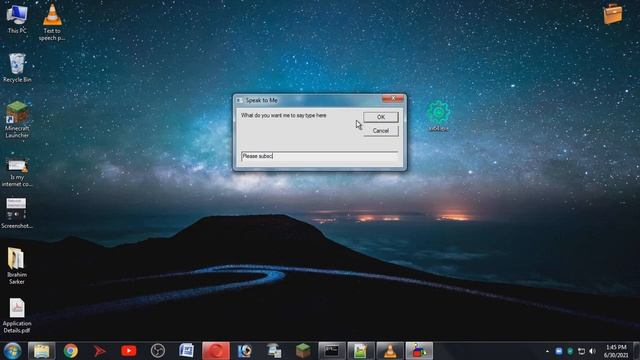Open the volume control in system tray
The width and height of the screenshot is (640, 360).
[x=592, y=351]
